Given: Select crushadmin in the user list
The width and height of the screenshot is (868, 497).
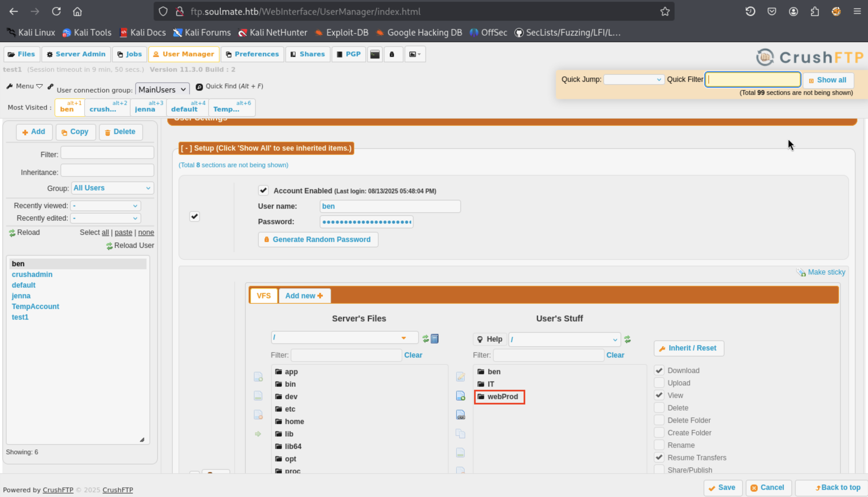Looking at the screenshot, I should click(x=32, y=274).
